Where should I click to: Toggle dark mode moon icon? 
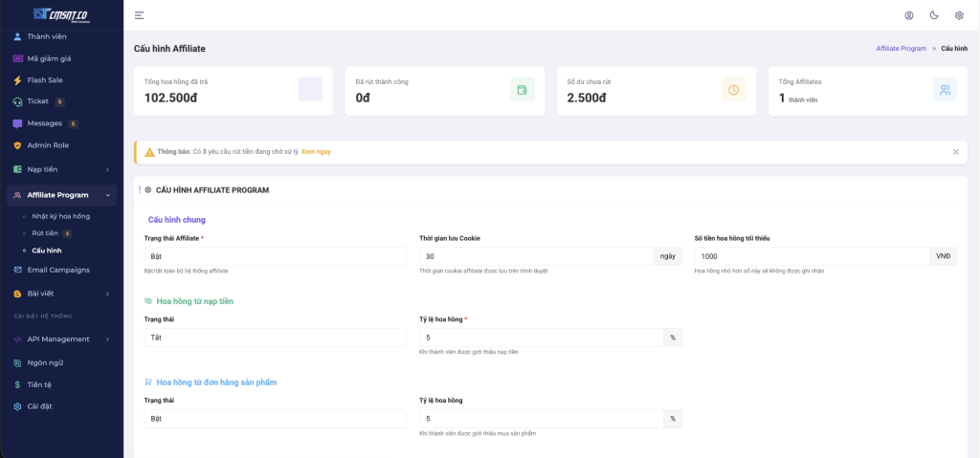(x=933, y=15)
